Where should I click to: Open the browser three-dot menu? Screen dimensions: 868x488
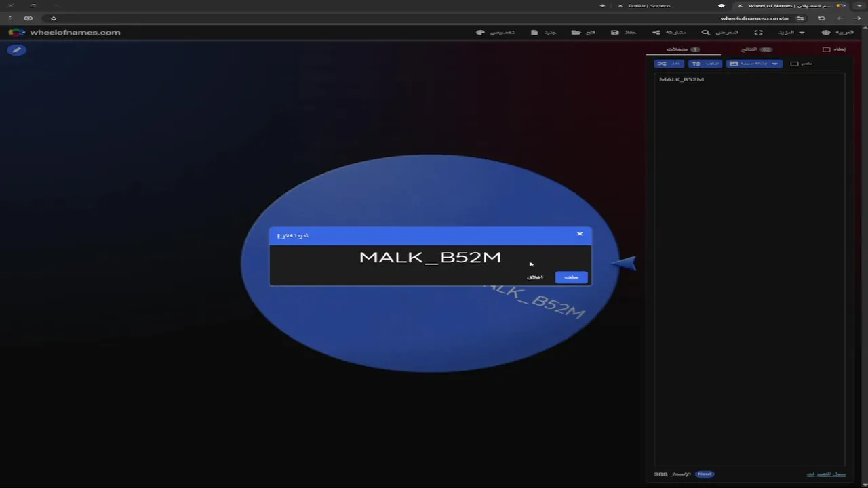(x=9, y=18)
